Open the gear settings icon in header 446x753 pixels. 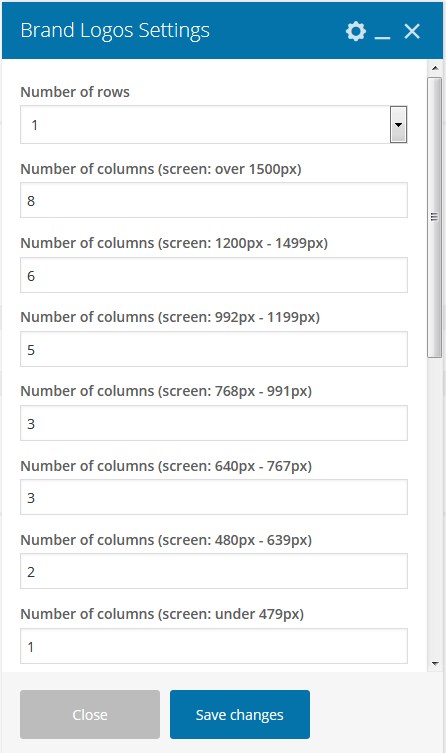[x=355, y=31]
